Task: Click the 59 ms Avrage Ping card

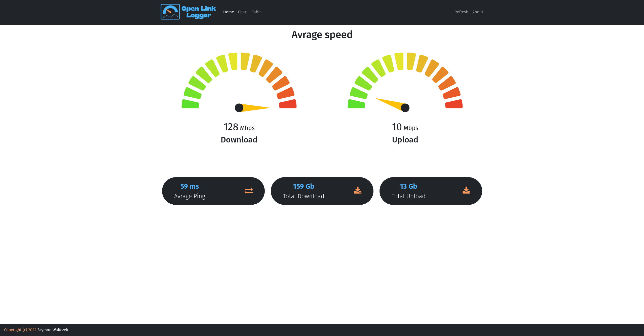Action: [213, 191]
